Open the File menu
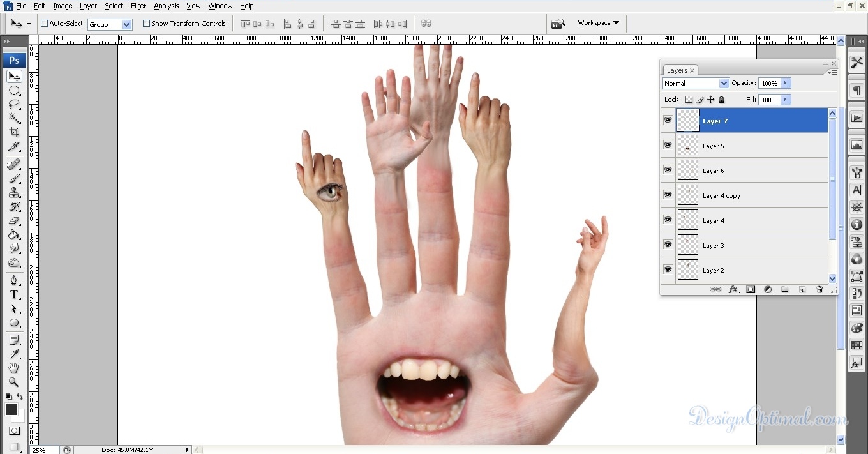The width and height of the screenshot is (868, 454). 21,6
